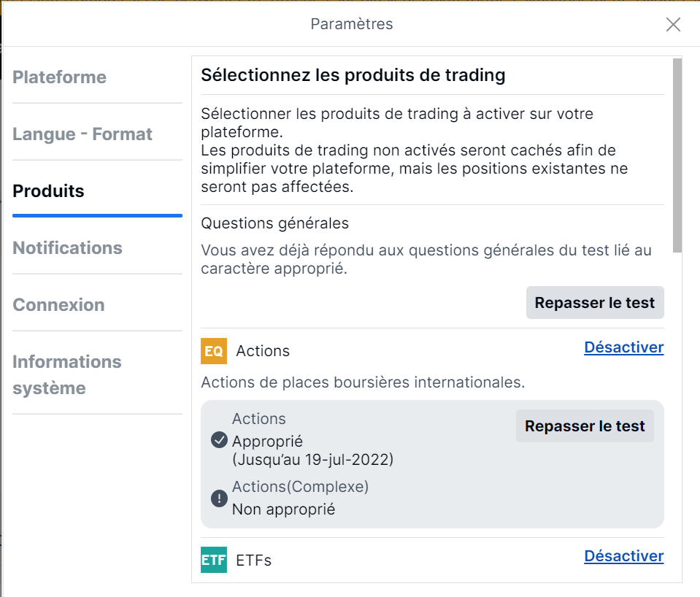Open the Plateforme settings tab

tap(59, 77)
